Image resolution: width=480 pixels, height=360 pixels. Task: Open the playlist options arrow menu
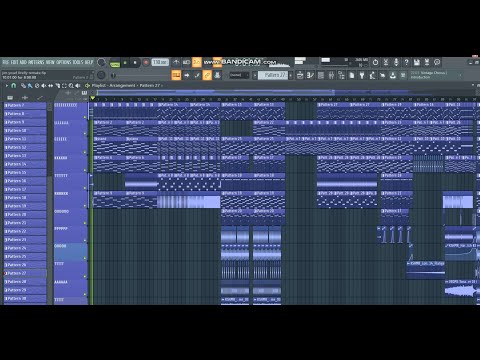(x=6, y=86)
